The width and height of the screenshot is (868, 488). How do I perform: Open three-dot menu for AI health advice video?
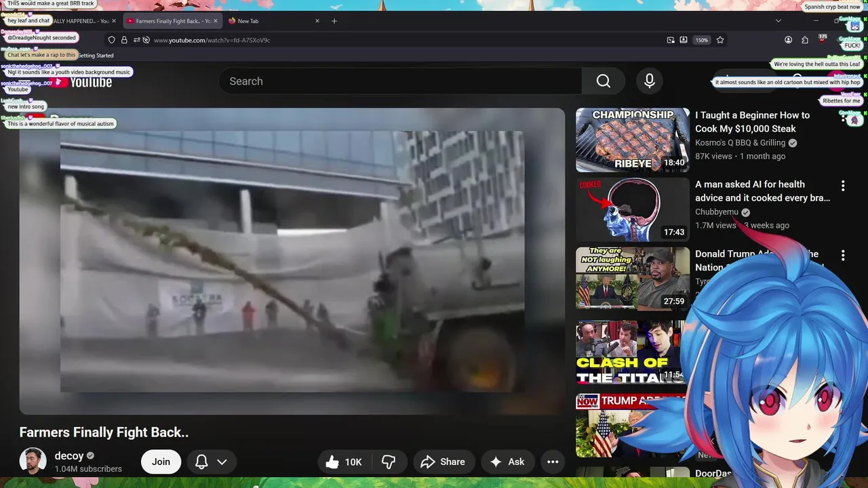843,186
